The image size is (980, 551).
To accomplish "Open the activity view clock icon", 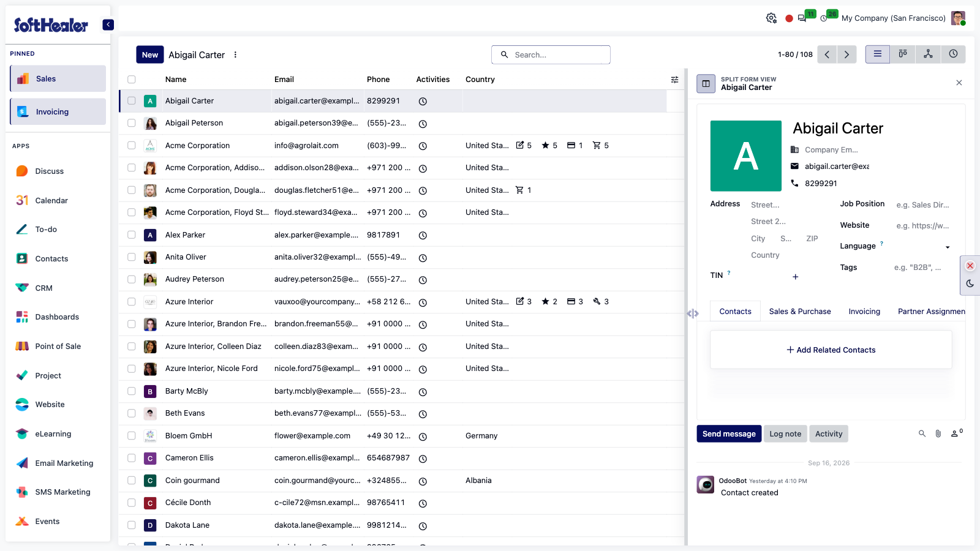I will click(x=953, y=54).
